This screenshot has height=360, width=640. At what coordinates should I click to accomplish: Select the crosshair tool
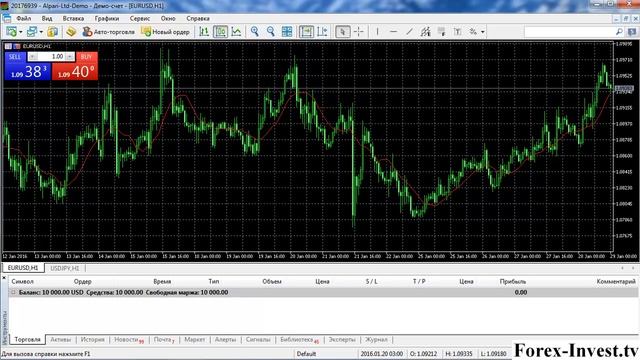click(359, 31)
